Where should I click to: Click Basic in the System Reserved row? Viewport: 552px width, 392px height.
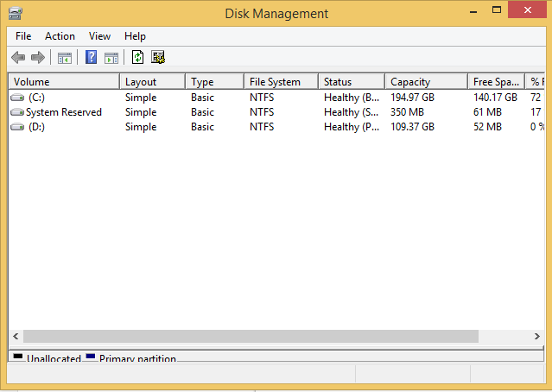[202, 112]
